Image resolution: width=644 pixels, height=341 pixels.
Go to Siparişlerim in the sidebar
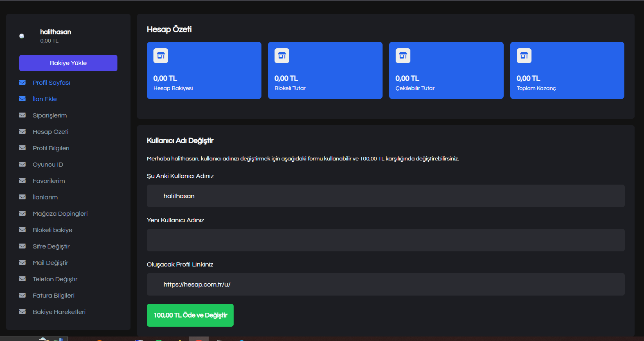[x=50, y=115]
